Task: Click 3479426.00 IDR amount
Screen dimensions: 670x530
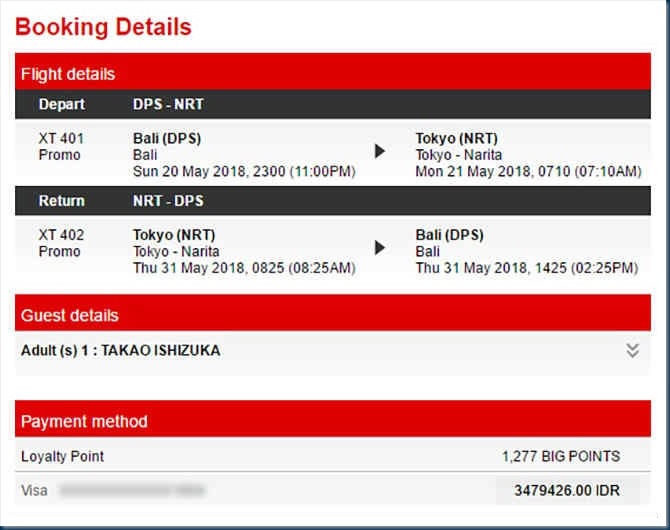Action: click(x=567, y=491)
